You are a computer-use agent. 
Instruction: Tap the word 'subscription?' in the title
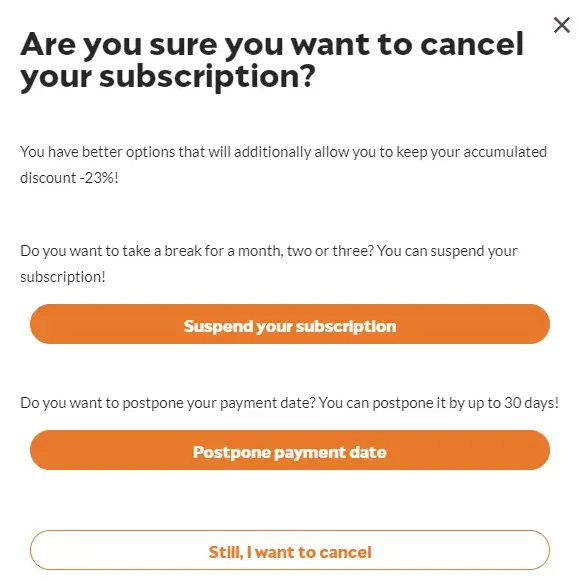[x=207, y=77]
